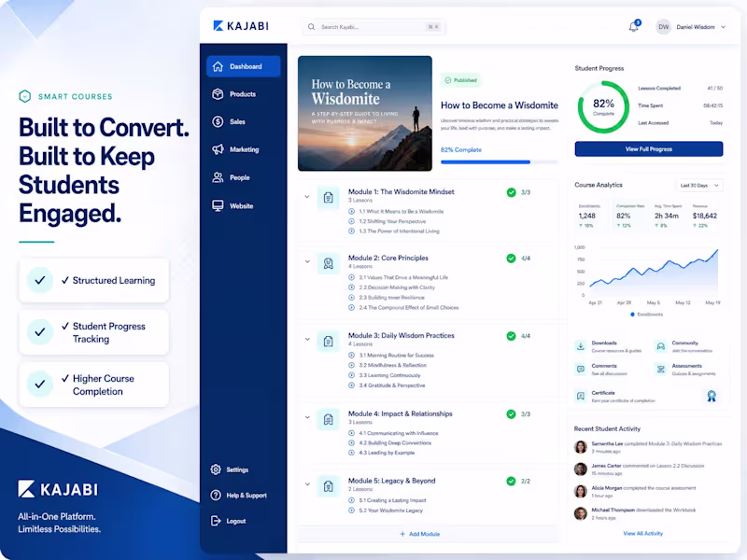Click the Settings gear icon

[x=216, y=469]
